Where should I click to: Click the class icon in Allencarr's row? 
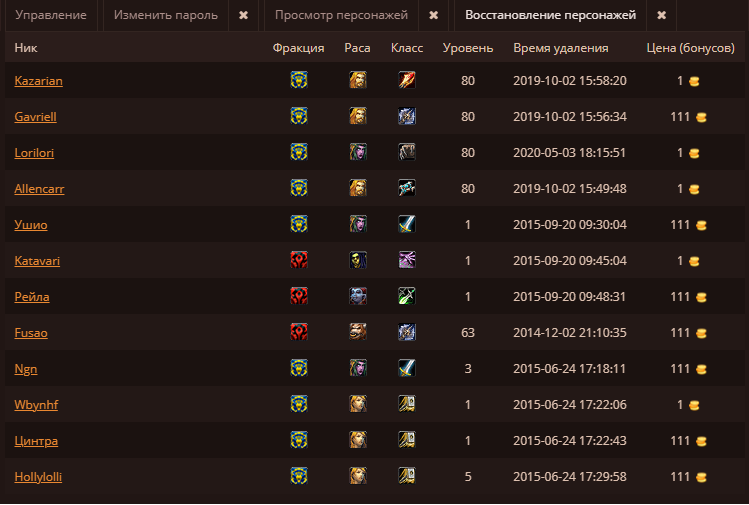click(406, 188)
